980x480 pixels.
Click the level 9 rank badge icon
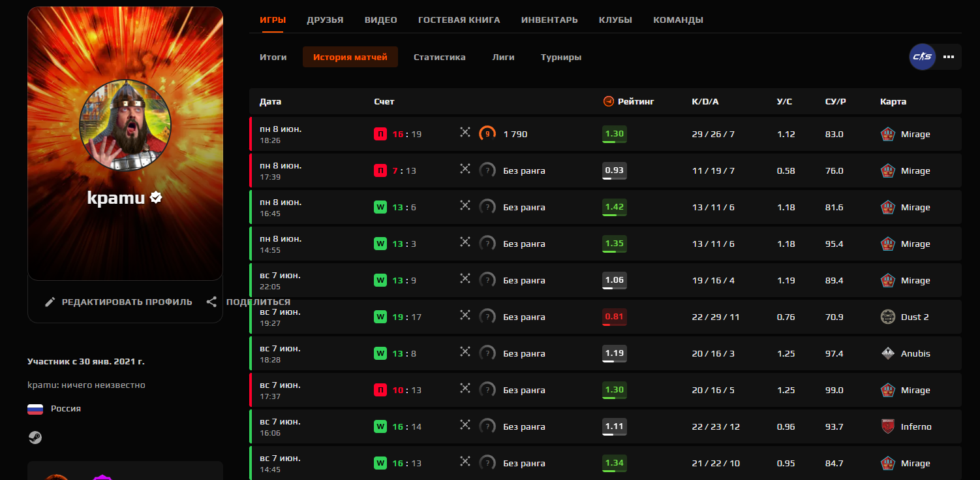487,134
